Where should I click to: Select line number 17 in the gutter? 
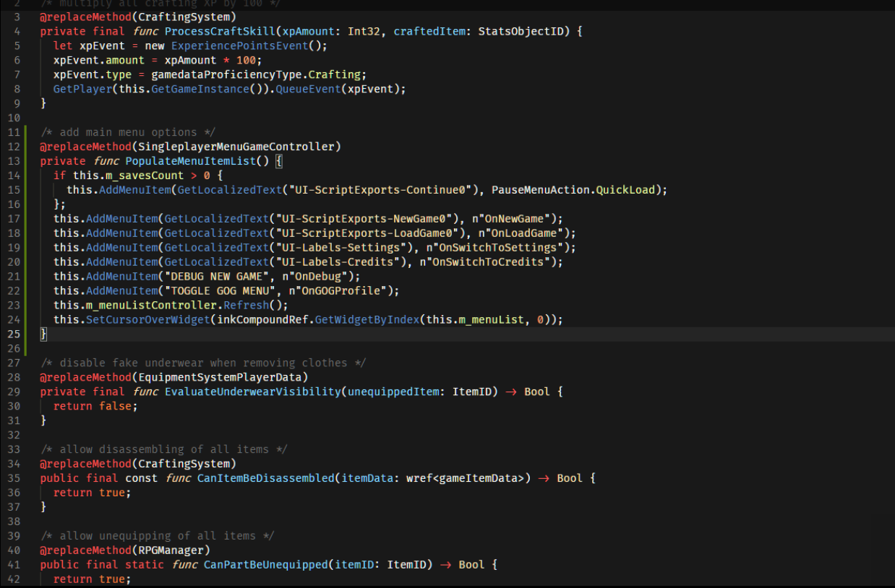14,219
